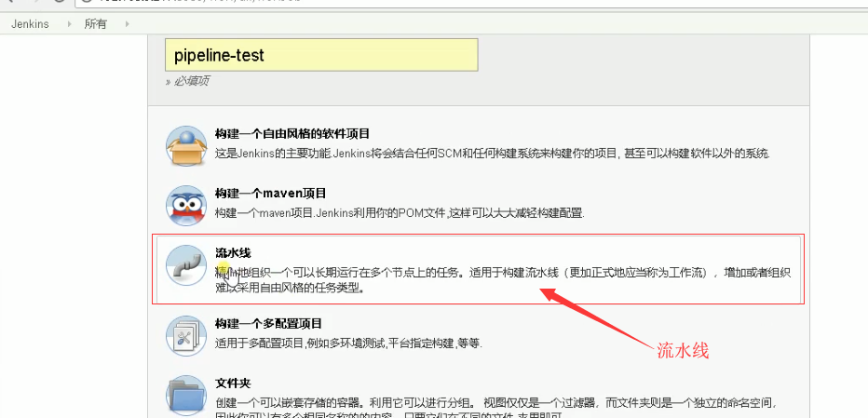Edit the pipeline-test name field
The image size is (868, 418).
click(321, 55)
